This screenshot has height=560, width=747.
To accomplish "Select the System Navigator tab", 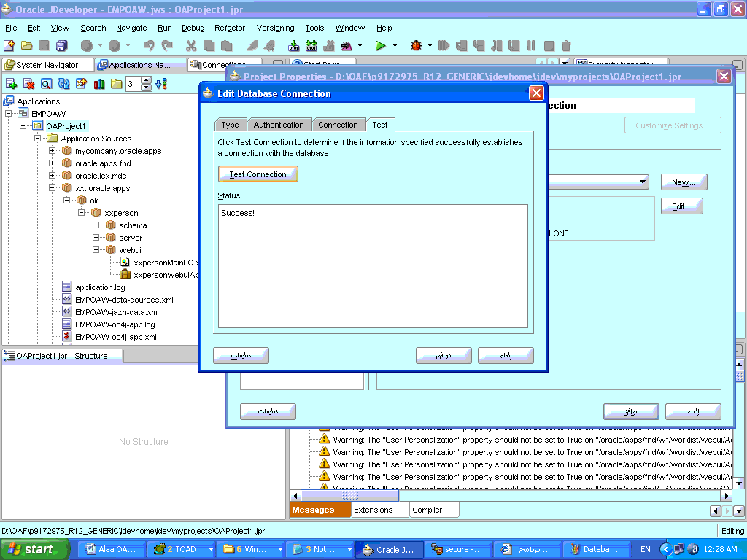I will coord(47,65).
